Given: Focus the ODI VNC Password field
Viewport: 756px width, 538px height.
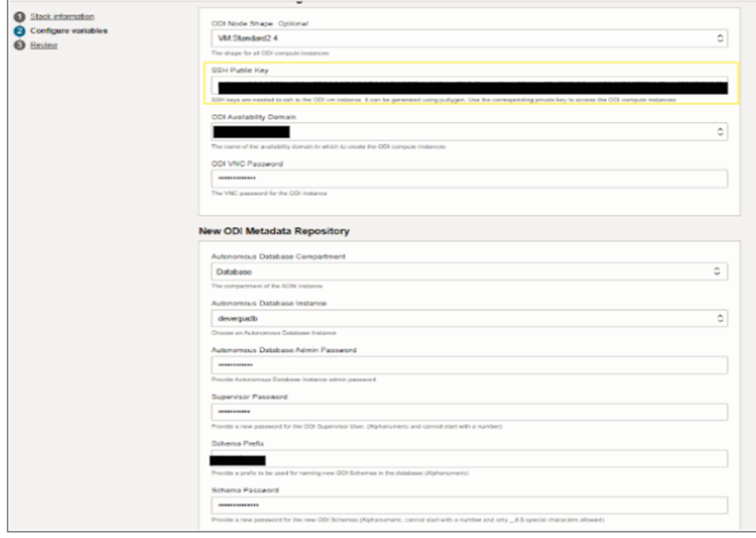Looking at the screenshot, I should (x=469, y=179).
